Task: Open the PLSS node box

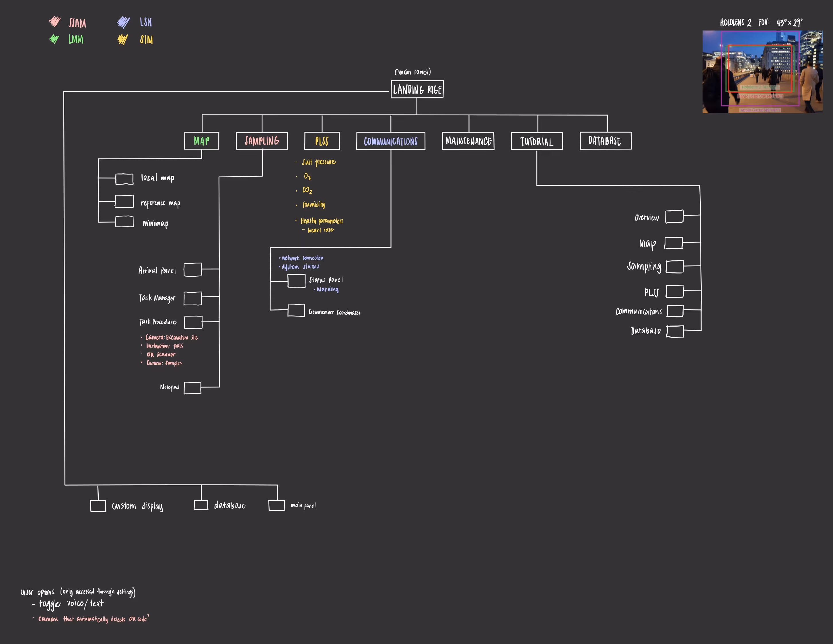Action: pos(322,141)
